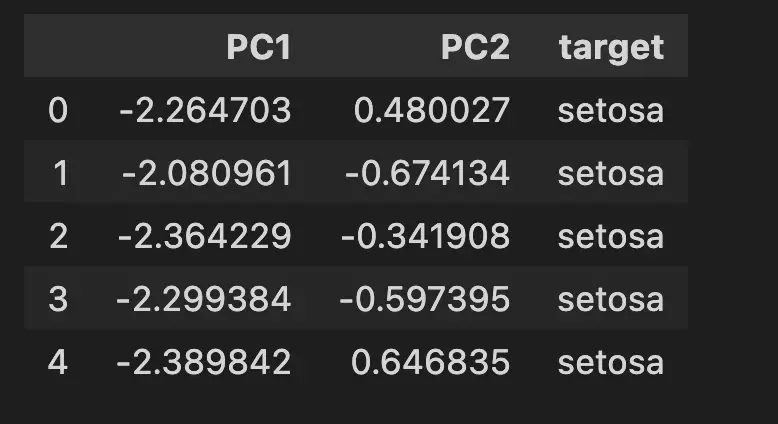Click the PC1 value -2.264703

tap(205, 110)
